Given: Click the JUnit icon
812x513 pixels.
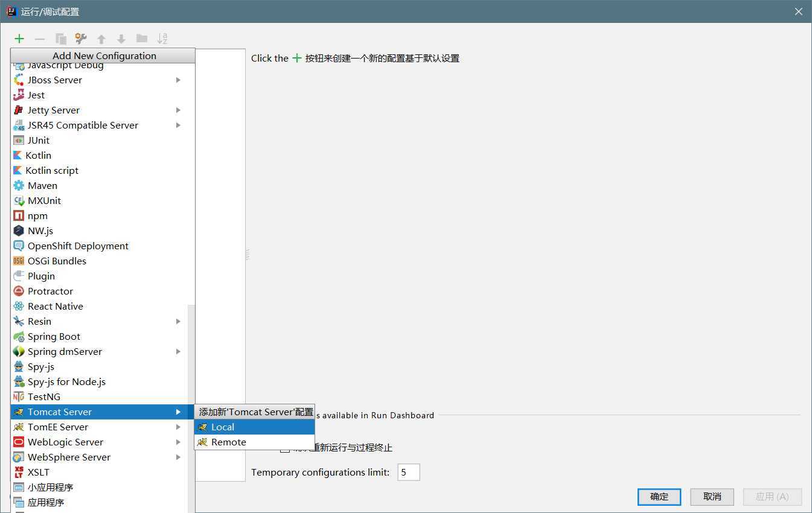Looking at the screenshot, I should coord(19,140).
